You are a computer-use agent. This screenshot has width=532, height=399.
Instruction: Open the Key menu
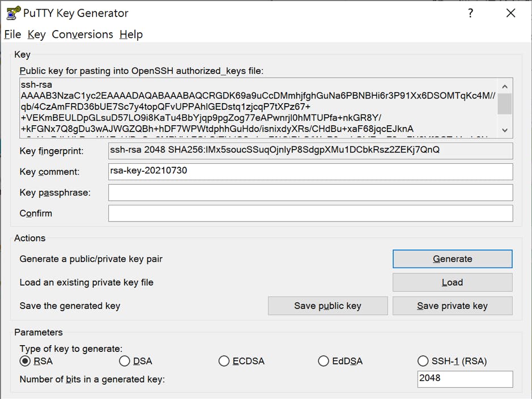(36, 35)
